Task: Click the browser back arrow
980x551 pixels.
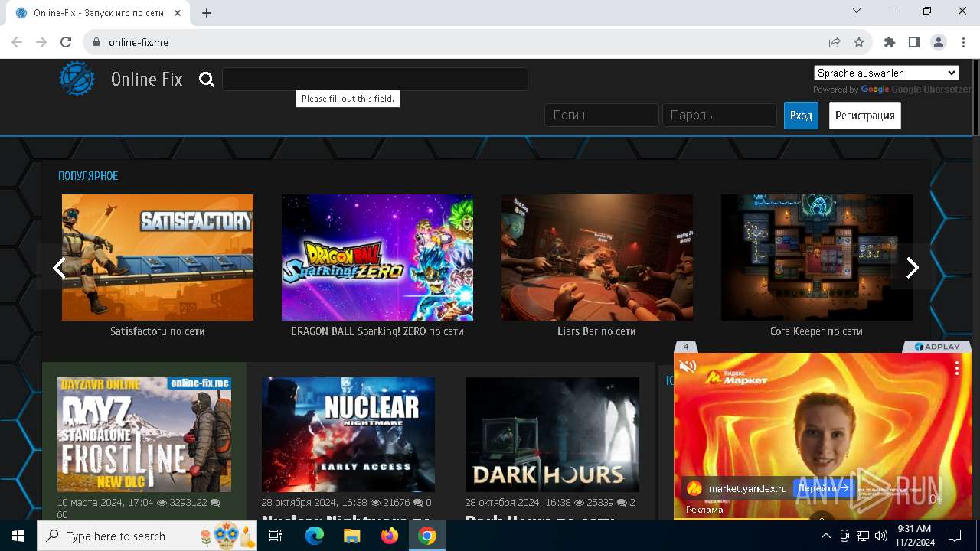Action: coord(17,42)
